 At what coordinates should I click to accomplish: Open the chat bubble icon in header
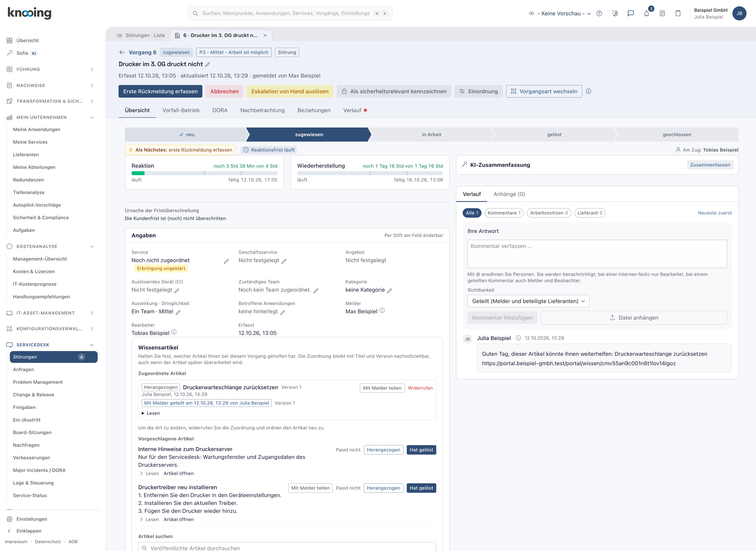(631, 13)
